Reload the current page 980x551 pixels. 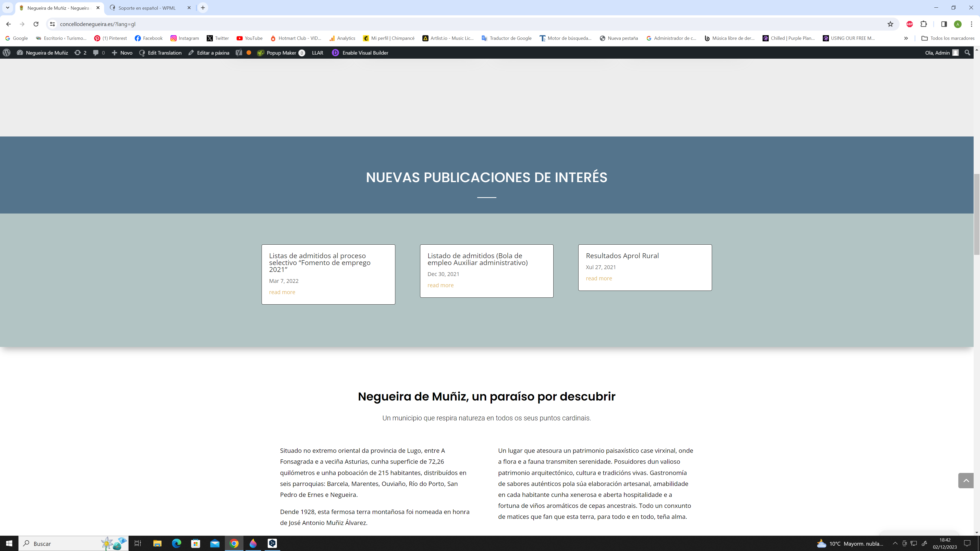coord(36,24)
